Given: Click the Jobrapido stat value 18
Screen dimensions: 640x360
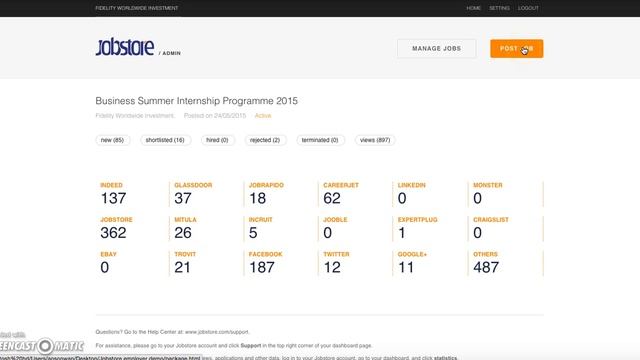Looking at the screenshot, I should [x=258, y=198].
